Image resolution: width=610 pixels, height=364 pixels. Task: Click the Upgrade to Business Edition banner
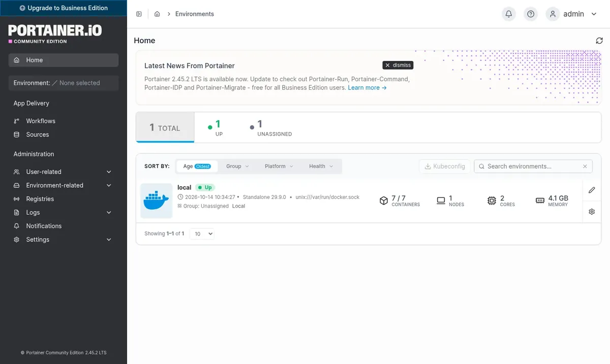point(64,8)
